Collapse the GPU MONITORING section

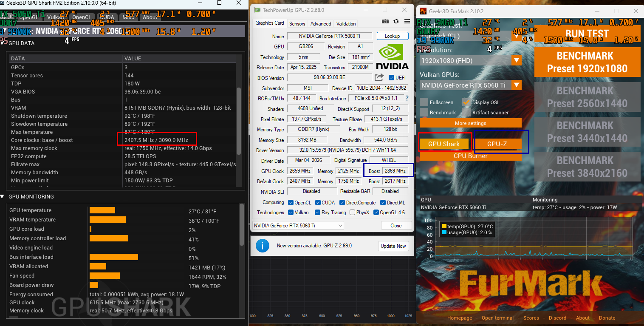[3, 197]
